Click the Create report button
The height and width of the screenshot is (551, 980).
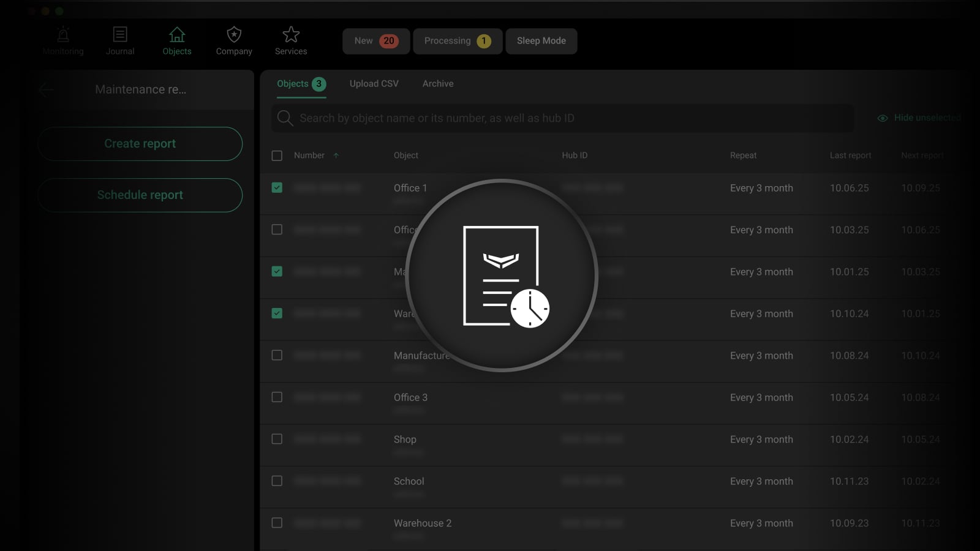click(x=140, y=144)
